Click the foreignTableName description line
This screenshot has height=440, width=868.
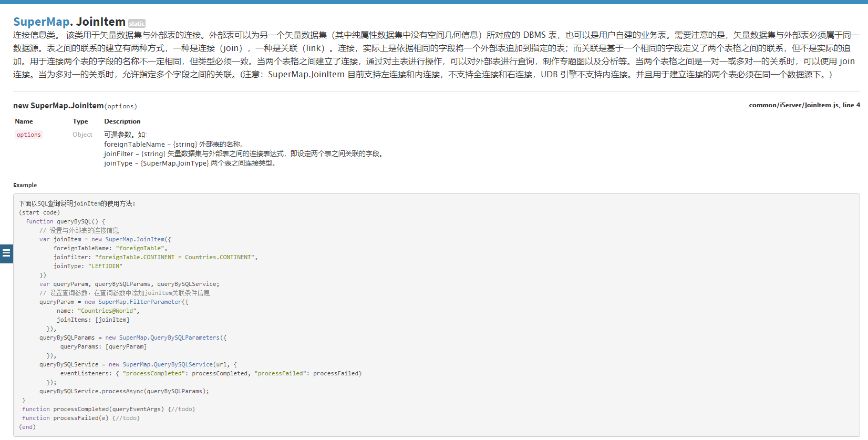pos(174,144)
